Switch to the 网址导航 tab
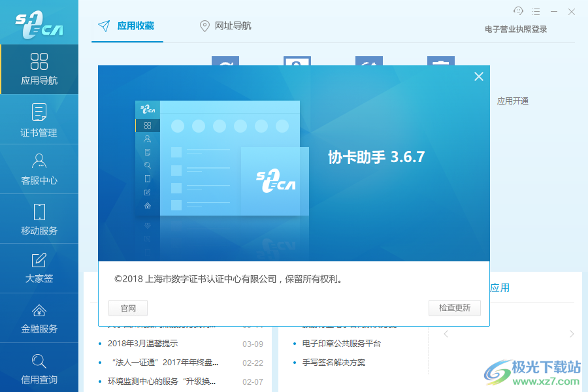The image size is (588, 392). 225,26
